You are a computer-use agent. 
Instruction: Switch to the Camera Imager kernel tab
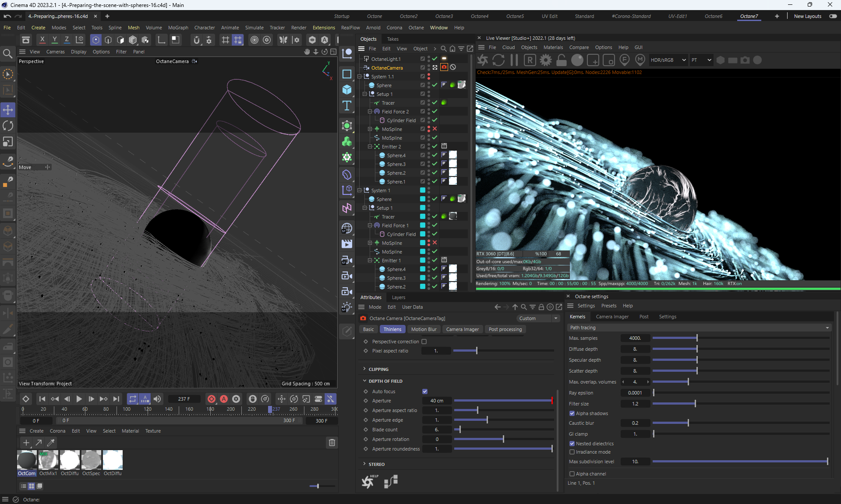click(612, 317)
